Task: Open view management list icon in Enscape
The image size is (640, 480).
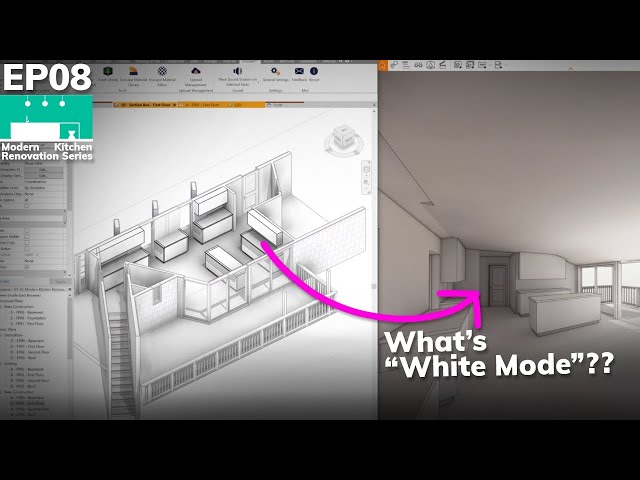Action: tap(406, 65)
